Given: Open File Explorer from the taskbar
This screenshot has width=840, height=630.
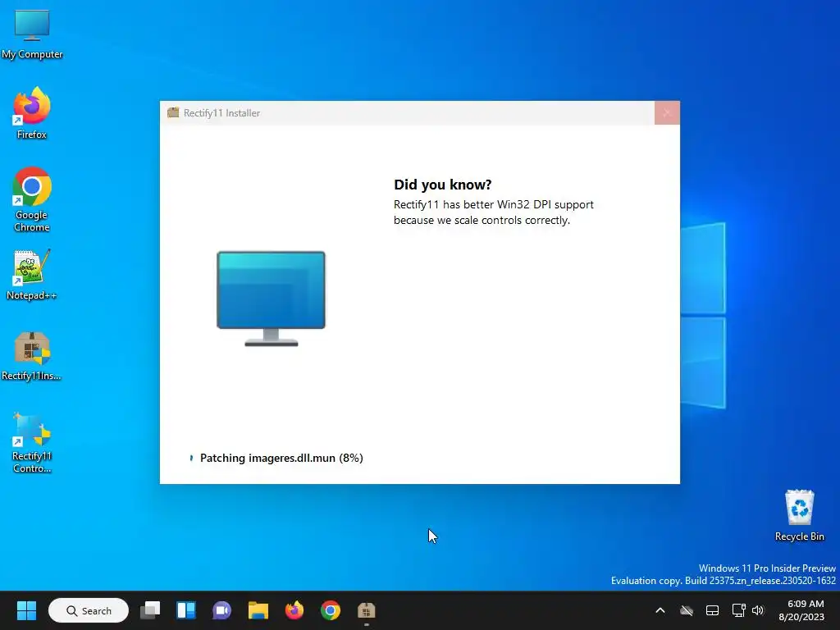Looking at the screenshot, I should click(x=258, y=610).
